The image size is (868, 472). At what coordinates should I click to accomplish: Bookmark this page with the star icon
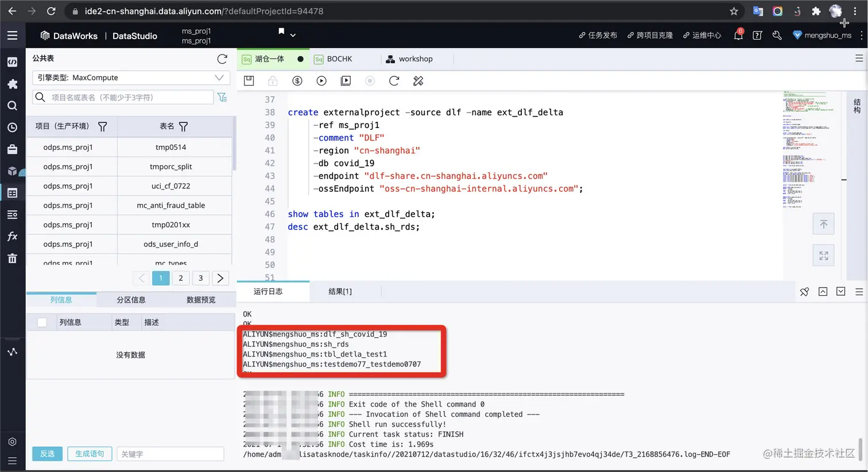tap(734, 11)
